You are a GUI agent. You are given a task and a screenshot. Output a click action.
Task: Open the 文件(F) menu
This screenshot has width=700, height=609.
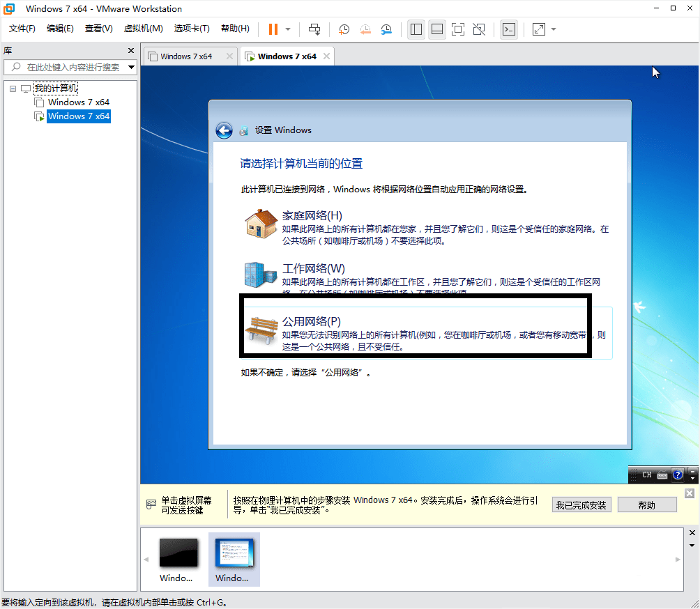pos(22,29)
